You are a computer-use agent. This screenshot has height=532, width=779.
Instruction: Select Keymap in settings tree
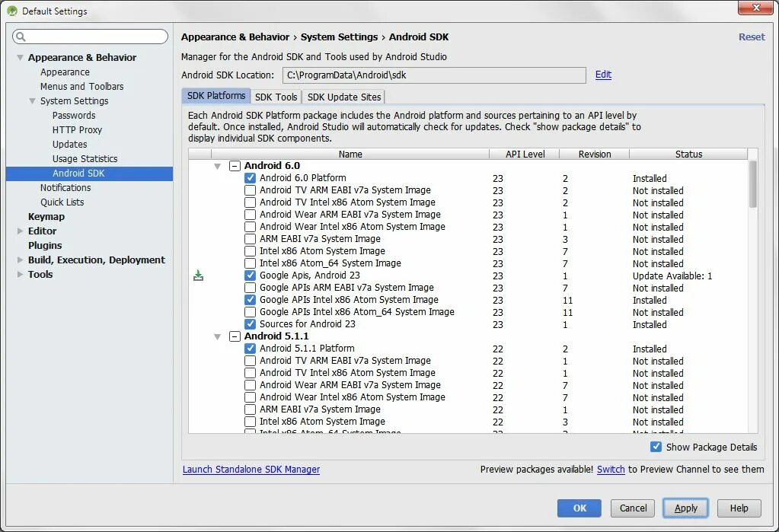coord(46,217)
